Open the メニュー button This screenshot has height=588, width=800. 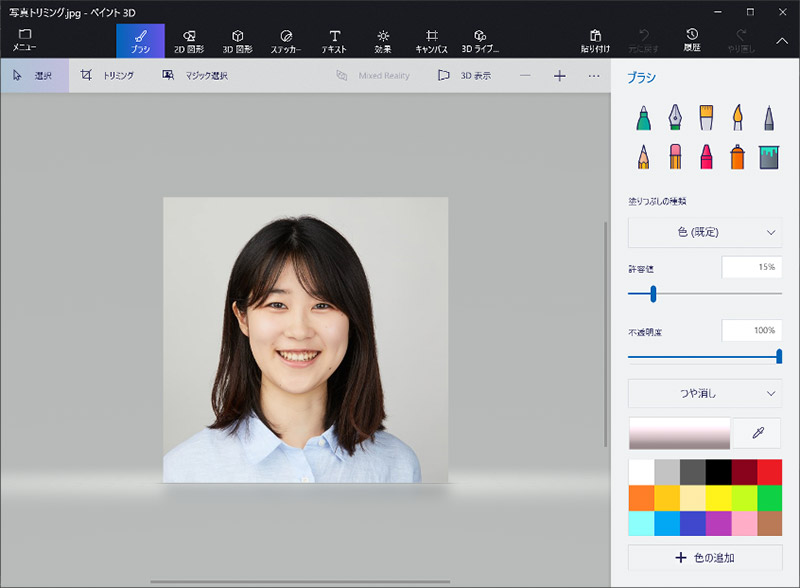tap(25, 40)
